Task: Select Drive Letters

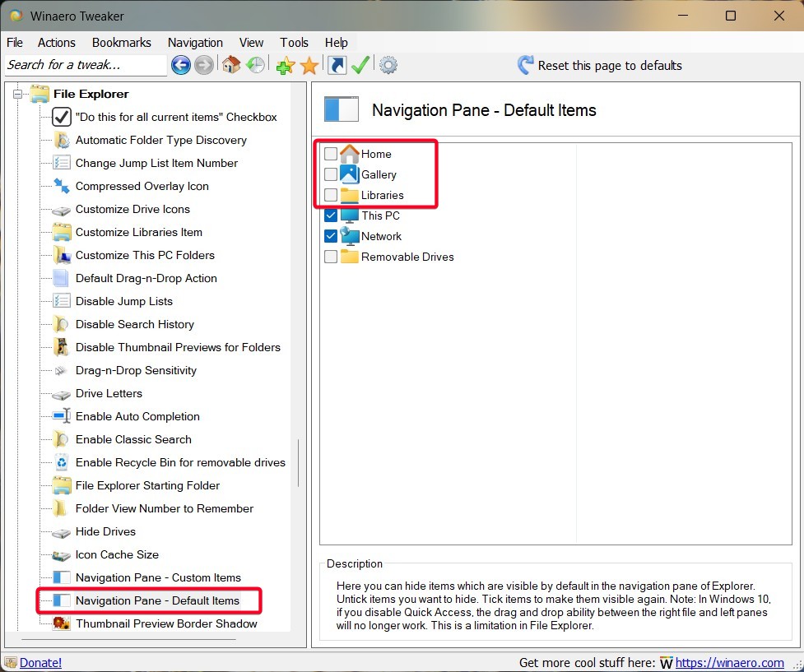Action: tap(109, 393)
